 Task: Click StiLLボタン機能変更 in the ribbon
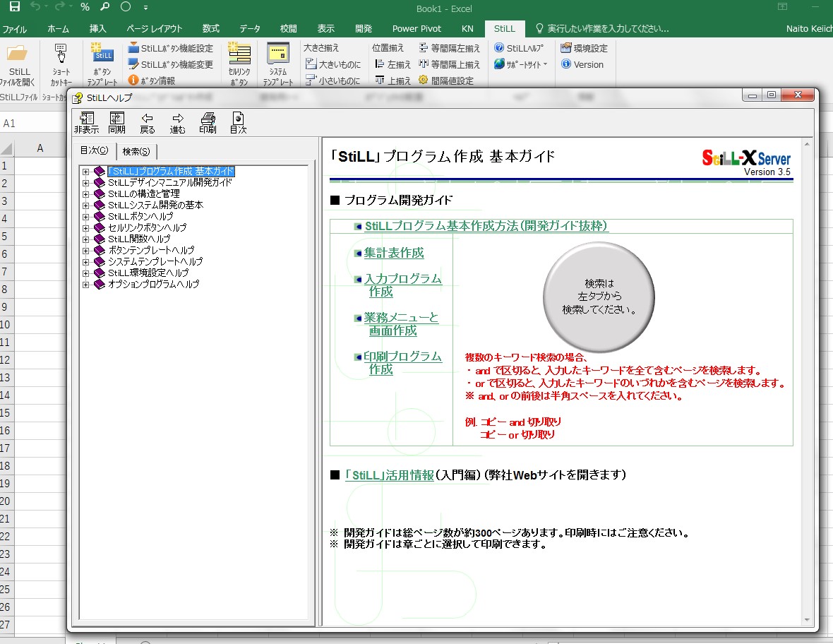pos(171,64)
